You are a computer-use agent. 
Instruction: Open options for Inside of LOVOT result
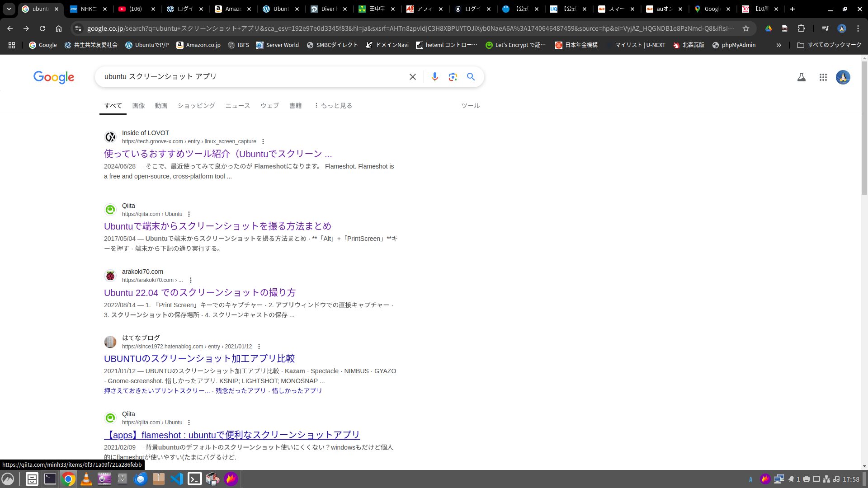[x=263, y=141]
